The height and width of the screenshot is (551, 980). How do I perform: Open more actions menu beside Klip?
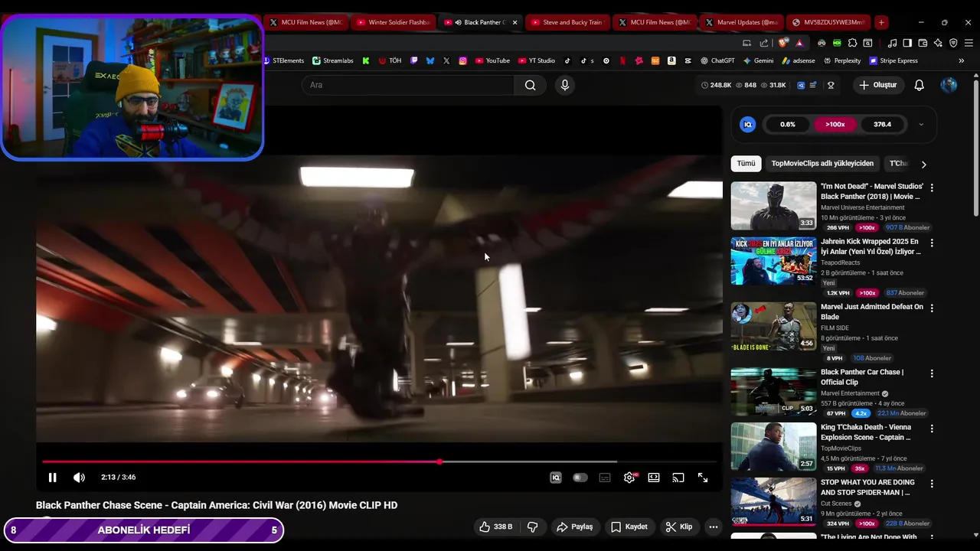coord(714,527)
